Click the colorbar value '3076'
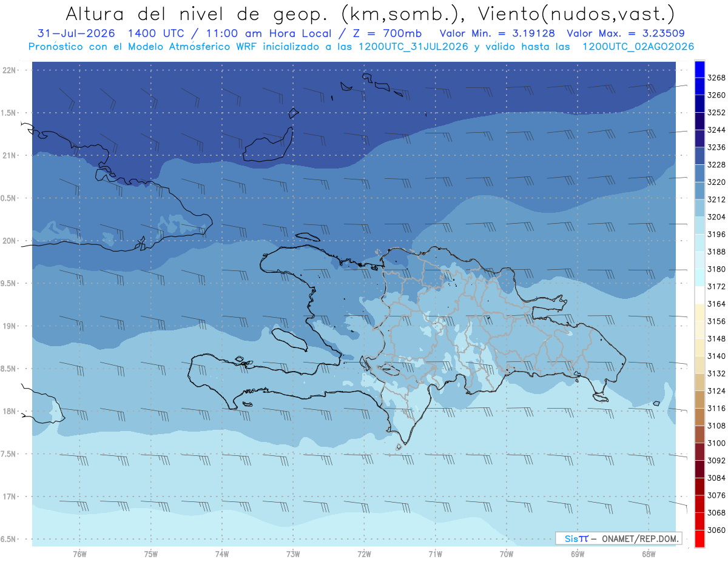The height and width of the screenshot is (562, 728). (716, 495)
